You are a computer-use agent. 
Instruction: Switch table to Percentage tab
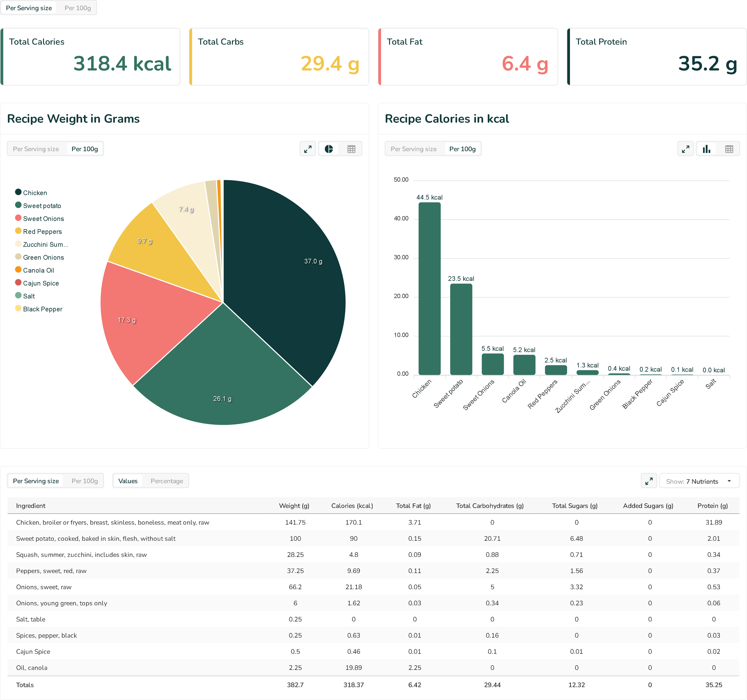point(166,481)
